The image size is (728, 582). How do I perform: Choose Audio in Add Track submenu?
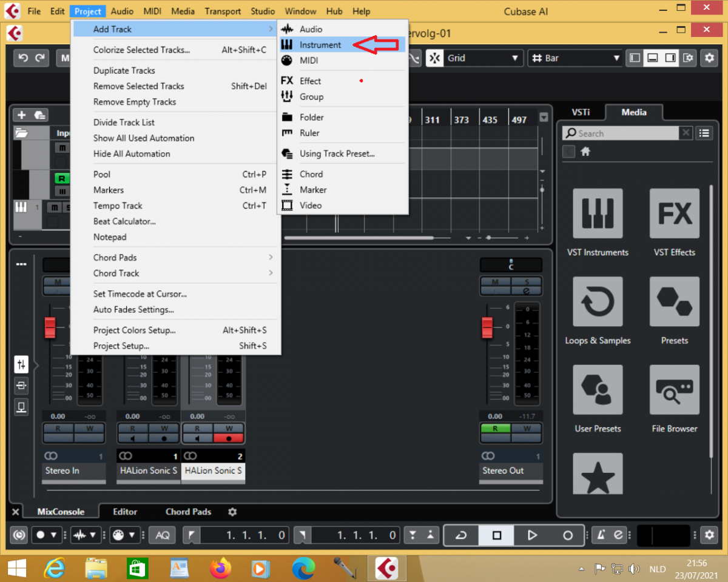tap(342, 29)
